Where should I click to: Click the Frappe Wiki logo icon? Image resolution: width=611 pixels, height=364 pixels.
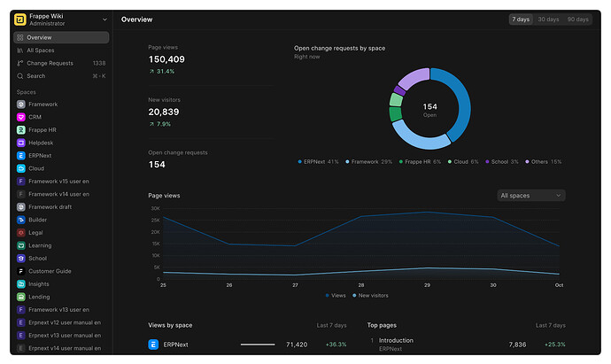pos(19,19)
